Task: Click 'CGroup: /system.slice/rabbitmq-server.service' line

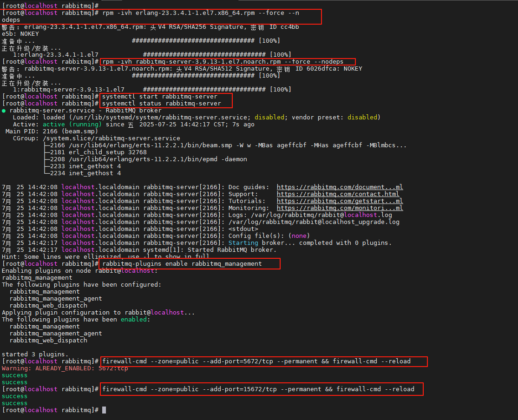Action: coord(97,138)
